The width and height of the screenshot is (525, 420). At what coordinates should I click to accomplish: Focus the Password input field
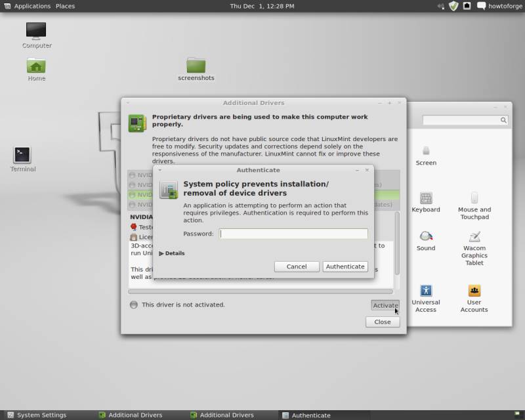293,234
